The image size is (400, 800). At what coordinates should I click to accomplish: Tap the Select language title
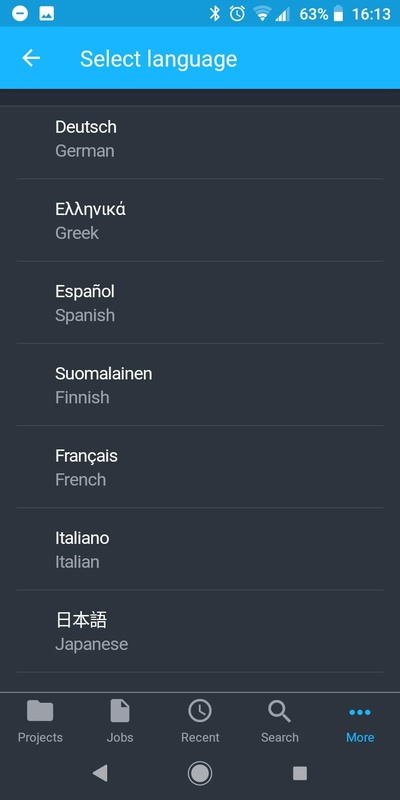(x=158, y=59)
